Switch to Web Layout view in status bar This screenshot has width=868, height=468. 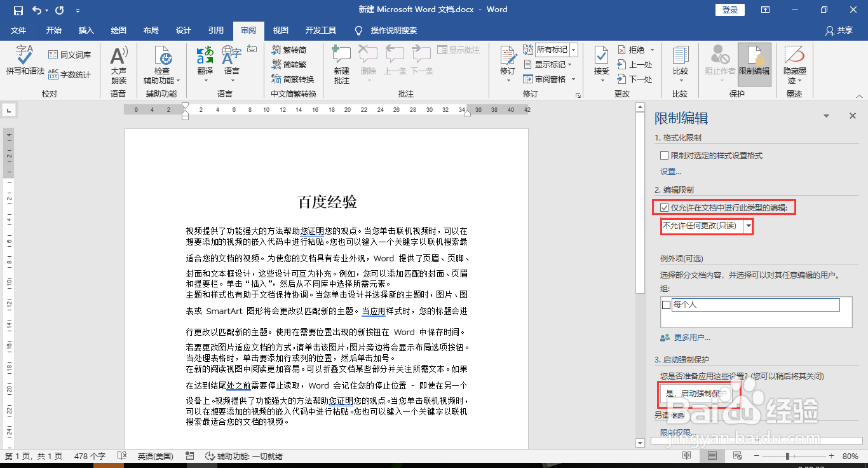point(736,456)
